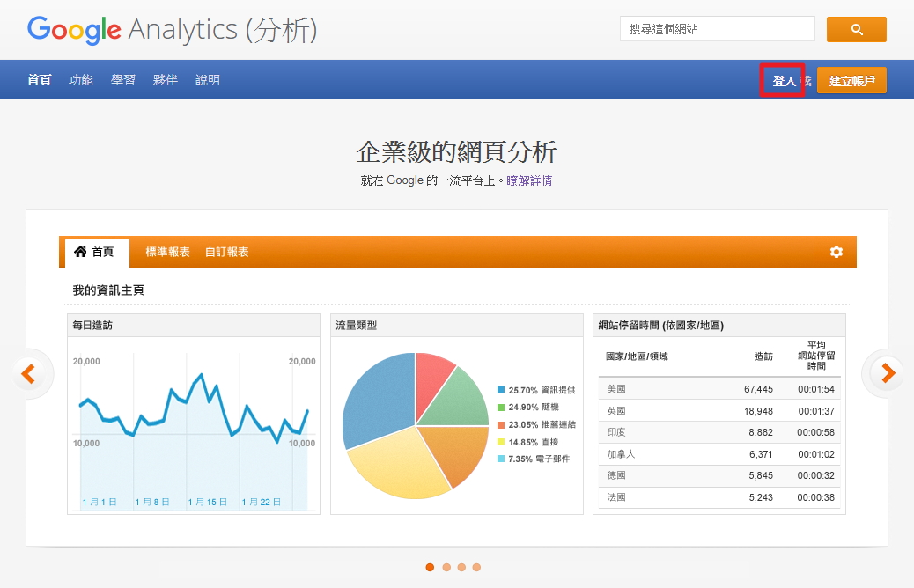The image size is (914, 588).
Task: Open the 說明 navigation item
Action: pyautogui.click(x=208, y=80)
